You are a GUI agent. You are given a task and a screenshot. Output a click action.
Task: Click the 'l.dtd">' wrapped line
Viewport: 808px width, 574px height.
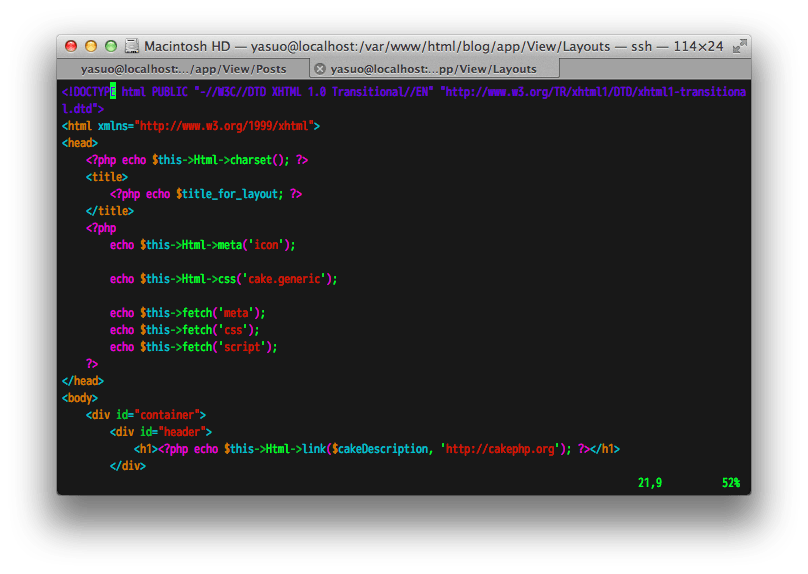(x=83, y=109)
